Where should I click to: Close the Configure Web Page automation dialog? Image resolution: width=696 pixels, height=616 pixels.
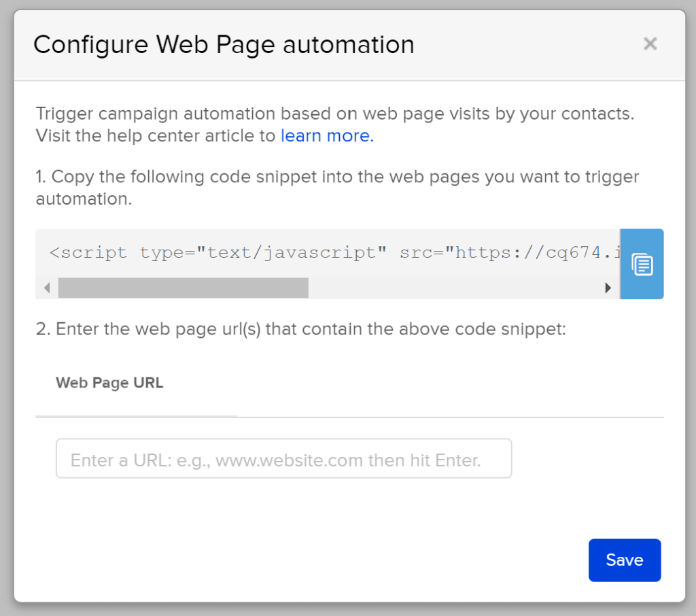point(650,44)
